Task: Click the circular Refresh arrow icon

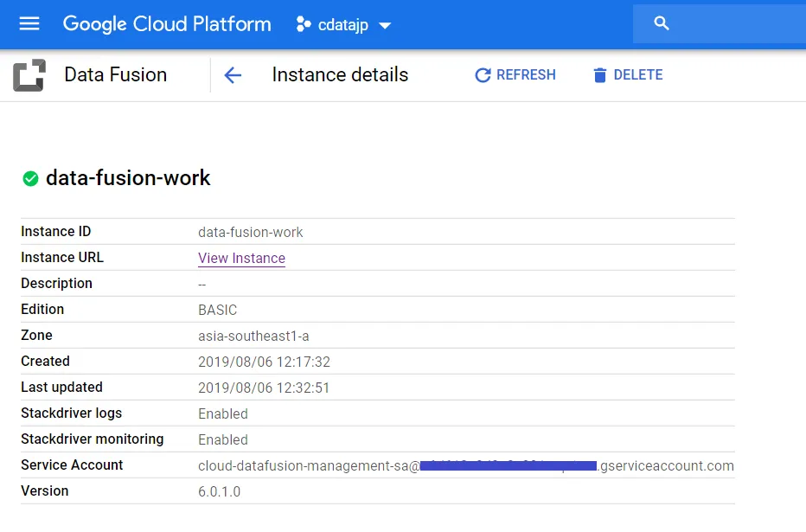Action: [483, 75]
